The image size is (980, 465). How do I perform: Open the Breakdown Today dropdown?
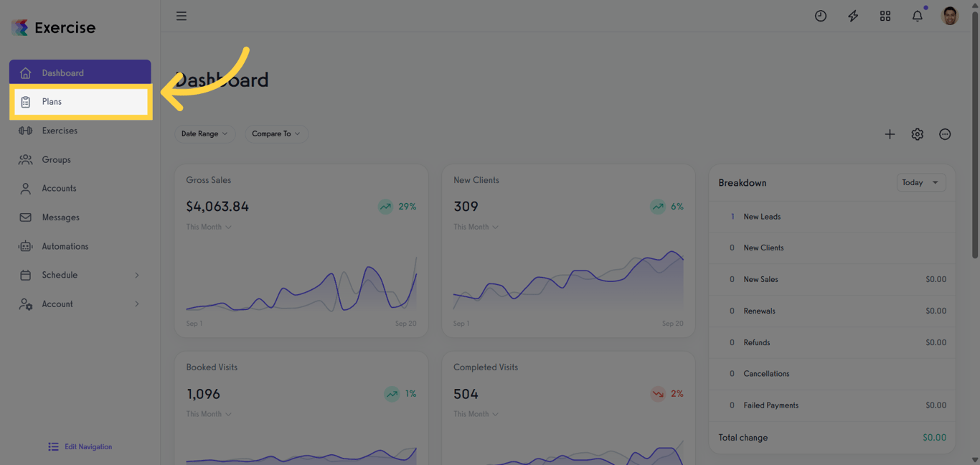pyautogui.click(x=920, y=183)
